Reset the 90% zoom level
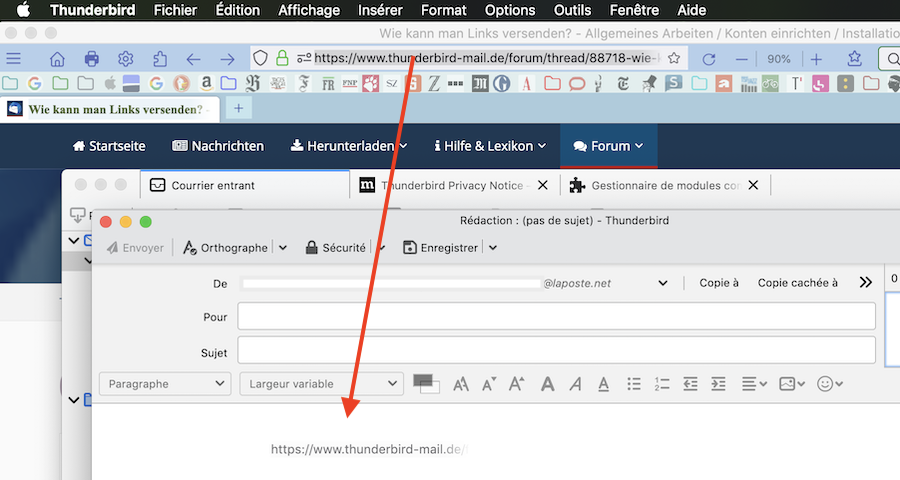This screenshot has height=480, width=900. coord(779,59)
